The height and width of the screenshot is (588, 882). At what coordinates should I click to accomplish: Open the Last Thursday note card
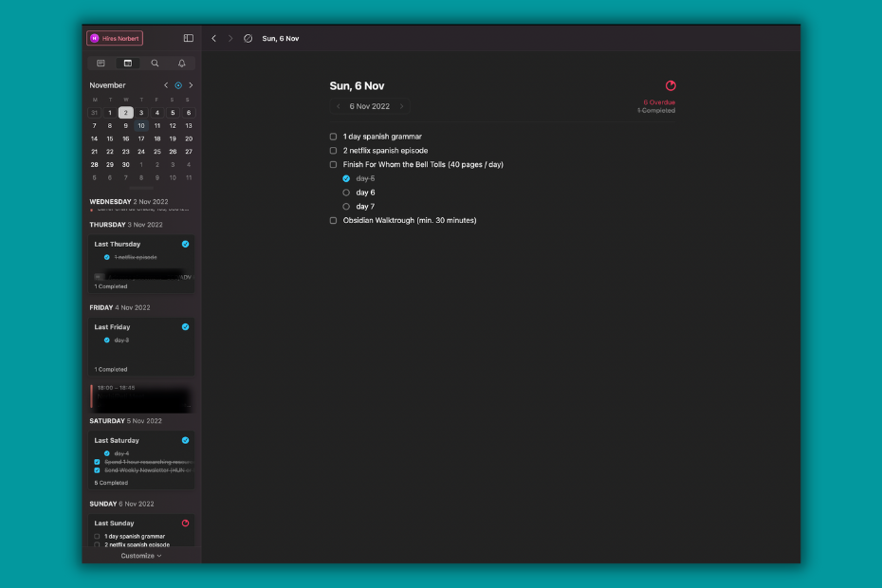pyautogui.click(x=141, y=264)
